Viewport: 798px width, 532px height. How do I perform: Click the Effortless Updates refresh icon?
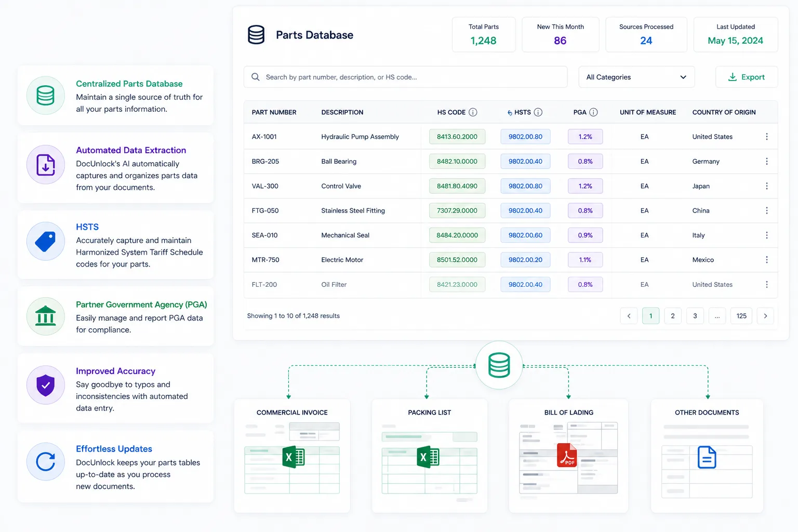click(x=46, y=462)
